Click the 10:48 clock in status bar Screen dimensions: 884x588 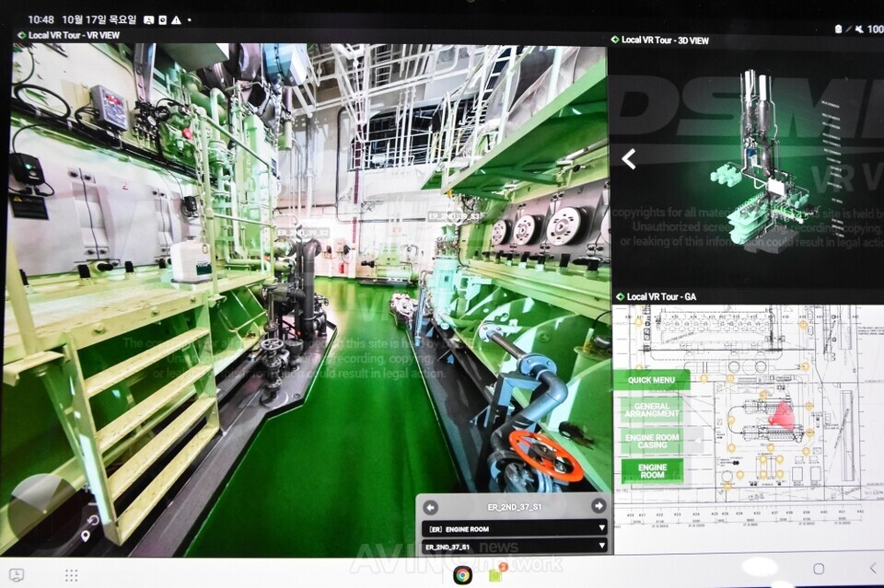41,19
